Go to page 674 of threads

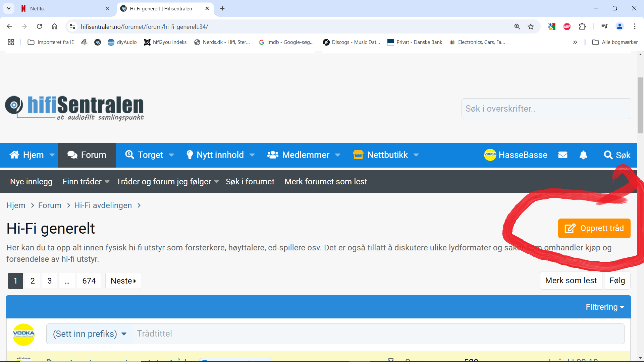tap(89, 281)
